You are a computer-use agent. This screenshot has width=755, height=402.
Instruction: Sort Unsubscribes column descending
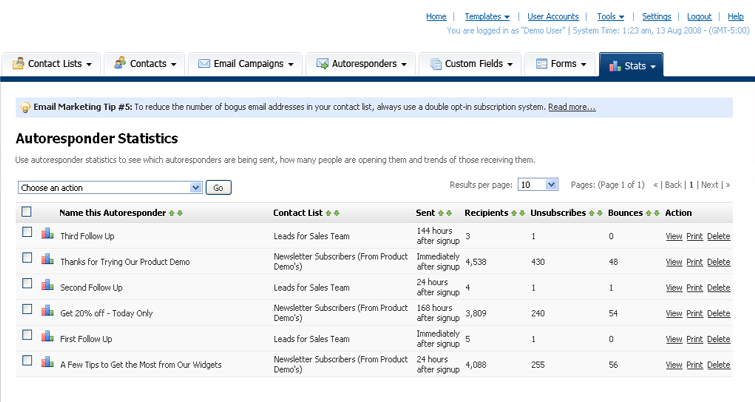coord(600,213)
